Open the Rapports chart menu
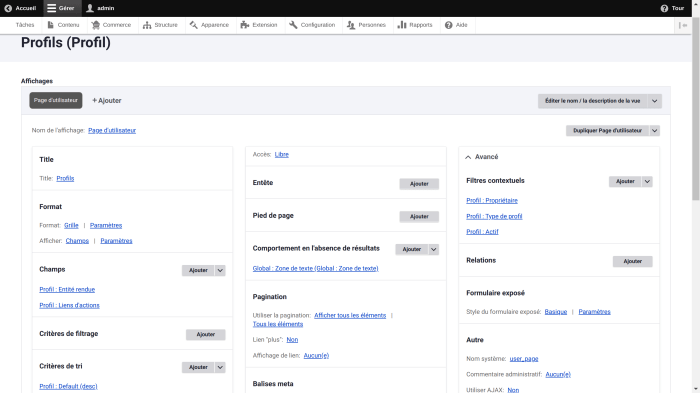 (415, 25)
